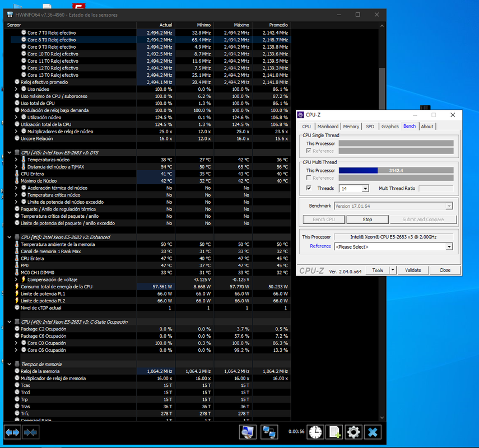This screenshot has width=479, height=448.
Task: Click circle icon beside Package C6 Ocupación
Action: [x=17, y=336]
